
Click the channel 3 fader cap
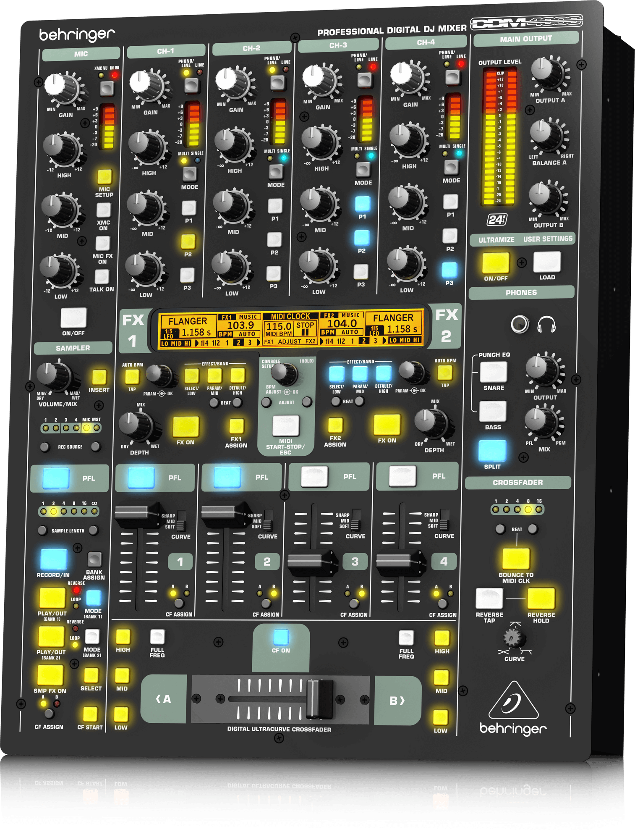(312, 564)
